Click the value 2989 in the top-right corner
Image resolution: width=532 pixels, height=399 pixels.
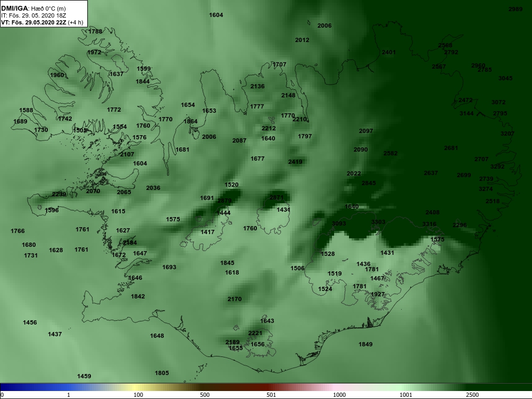coord(516,9)
